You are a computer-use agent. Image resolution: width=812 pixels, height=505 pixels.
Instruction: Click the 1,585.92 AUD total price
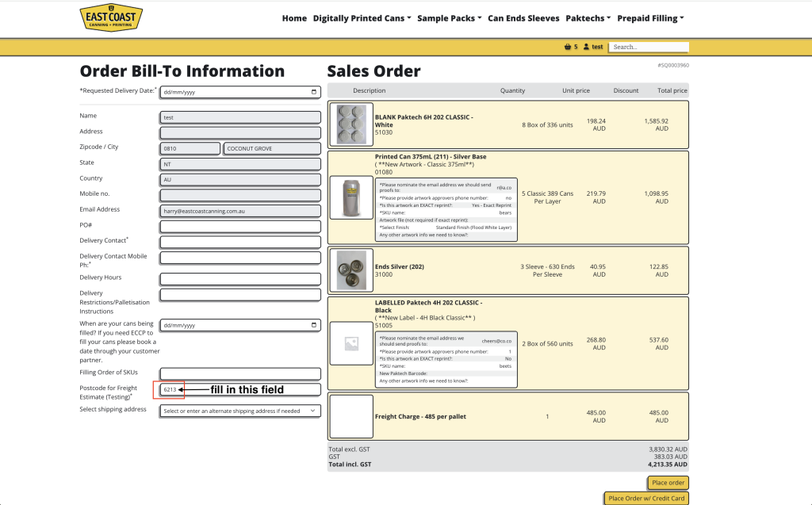pyautogui.click(x=656, y=124)
